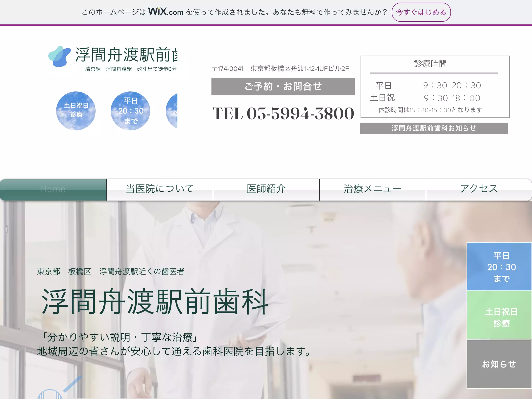Click 埼京線 浮間舟渡駅 改札出て徒歩0分 subtitle
Image resolution: width=532 pixels, height=399 pixels.
(131, 69)
